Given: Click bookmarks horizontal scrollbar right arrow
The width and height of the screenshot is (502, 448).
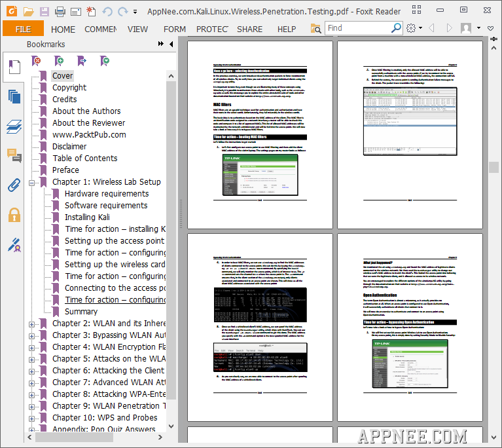Looking at the screenshot, I should pos(160,437).
